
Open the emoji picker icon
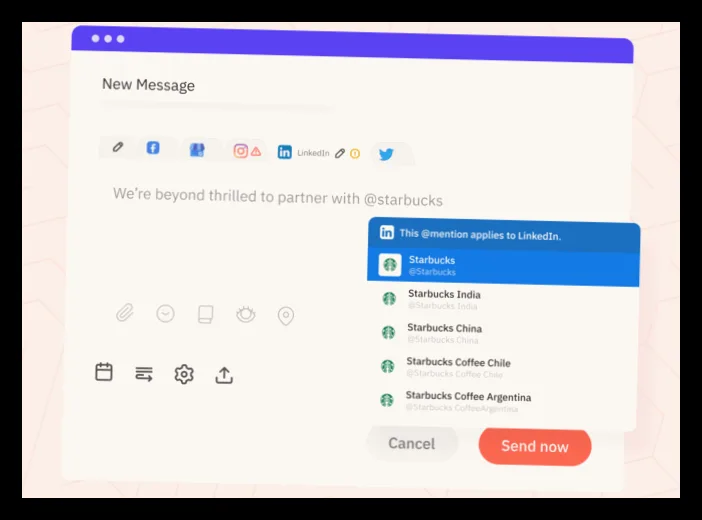(165, 314)
